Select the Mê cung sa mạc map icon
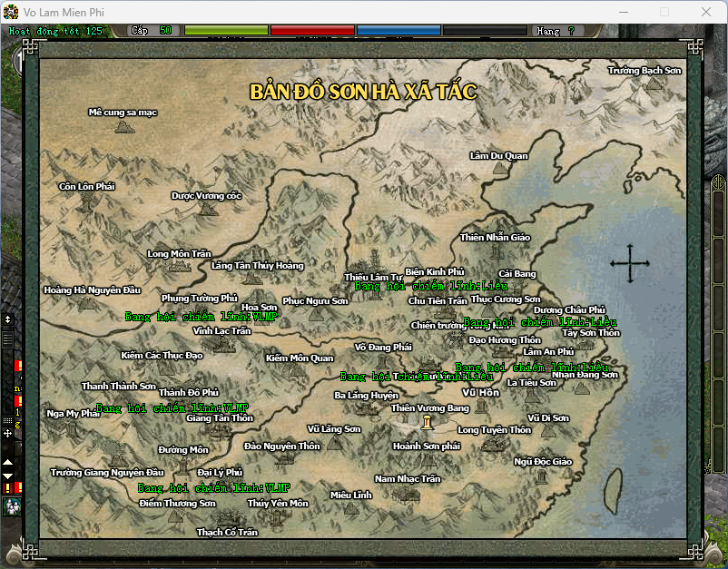Viewport: 728px width, 569px height. pos(123,126)
